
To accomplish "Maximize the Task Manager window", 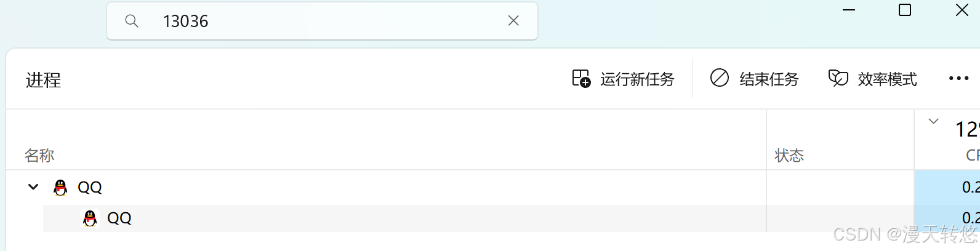I will [905, 10].
